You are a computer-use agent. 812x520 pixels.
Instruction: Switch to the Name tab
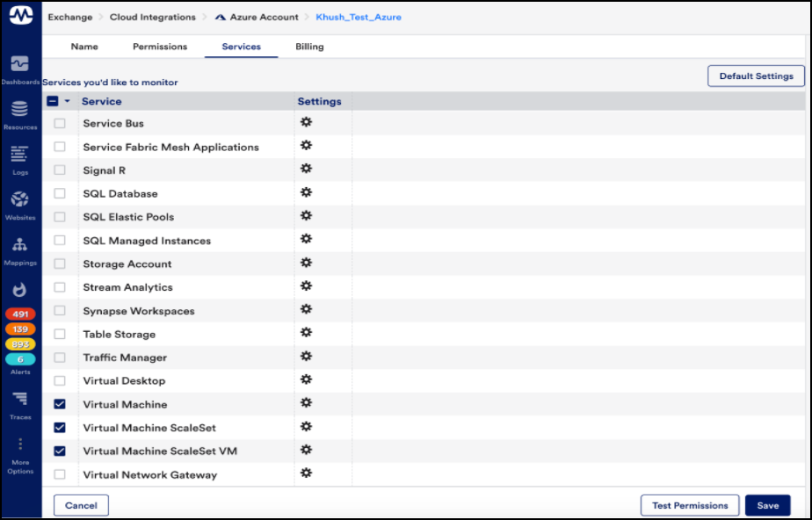[x=84, y=47]
